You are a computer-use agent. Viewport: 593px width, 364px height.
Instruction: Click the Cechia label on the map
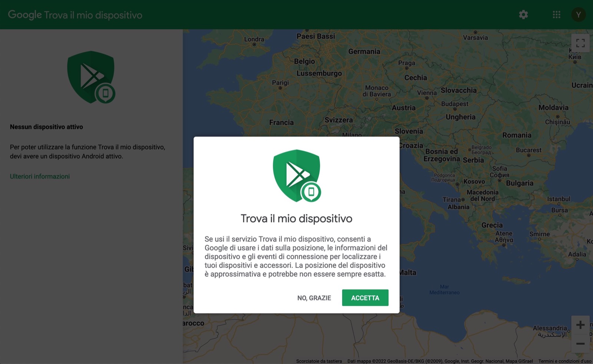pos(415,78)
